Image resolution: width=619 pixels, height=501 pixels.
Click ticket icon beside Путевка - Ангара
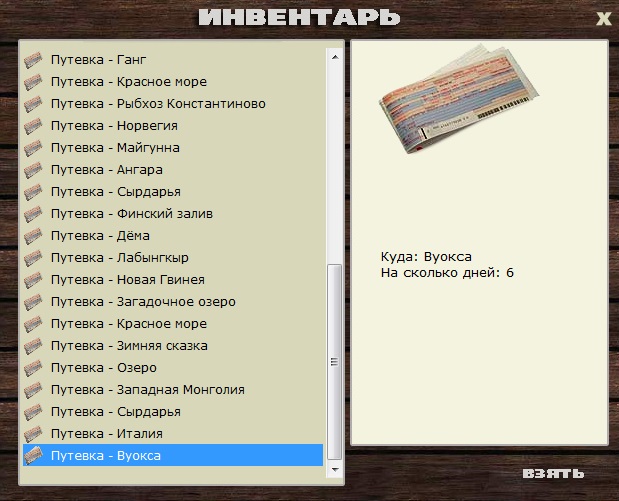(x=33, y=170)
